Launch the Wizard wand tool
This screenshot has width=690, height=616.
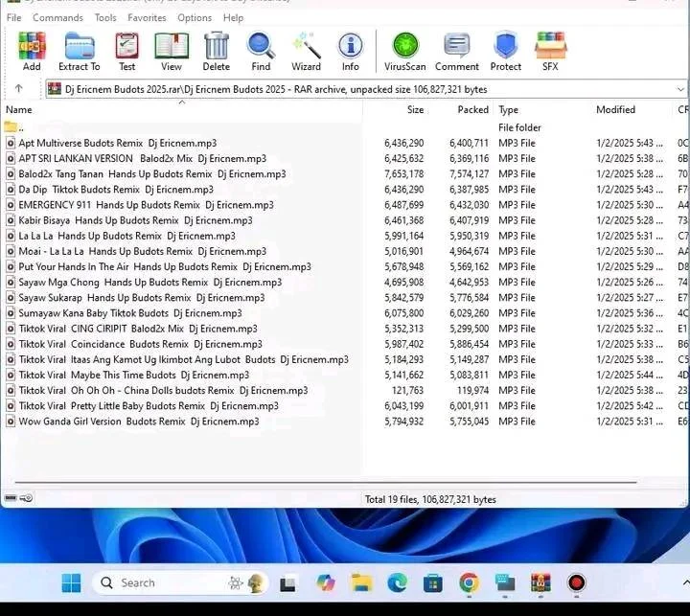pyautogui.click(x=306, y=51)
